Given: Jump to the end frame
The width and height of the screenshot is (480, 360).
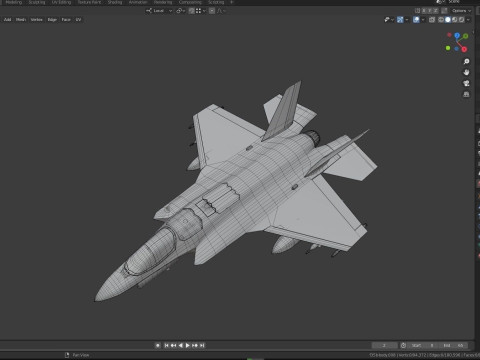Looking at the screenshot, I should tap(202, 345).
